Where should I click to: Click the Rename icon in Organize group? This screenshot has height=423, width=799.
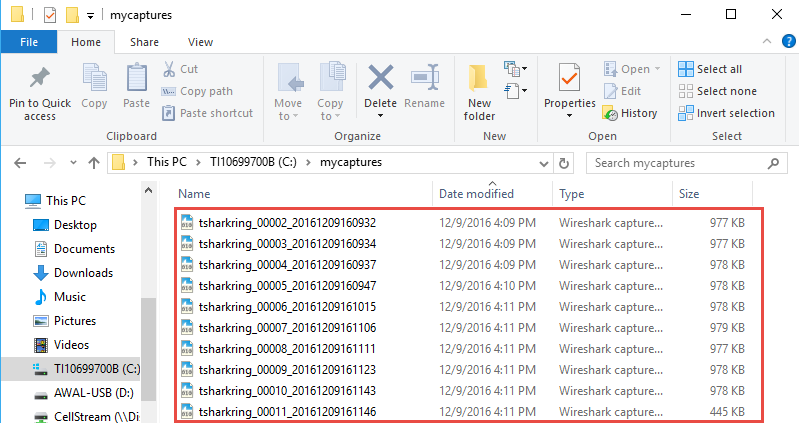tap(425, 80)
